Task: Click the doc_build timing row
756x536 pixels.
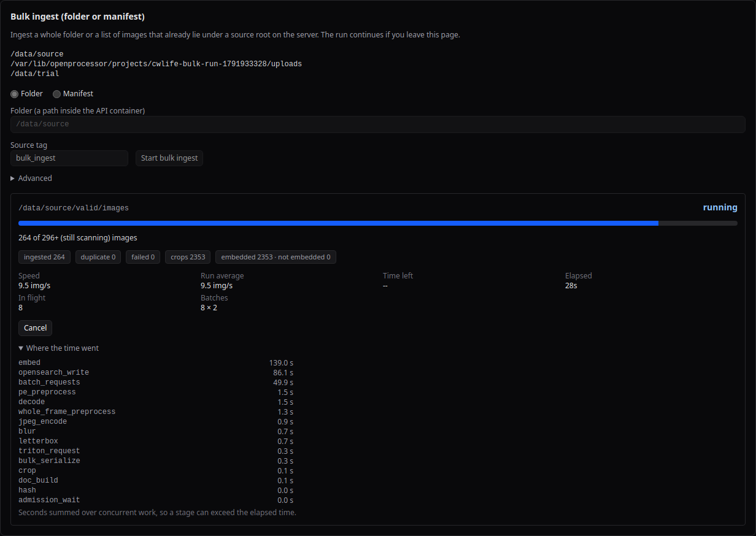Action: pyautogui.click(x=156, y=481)
